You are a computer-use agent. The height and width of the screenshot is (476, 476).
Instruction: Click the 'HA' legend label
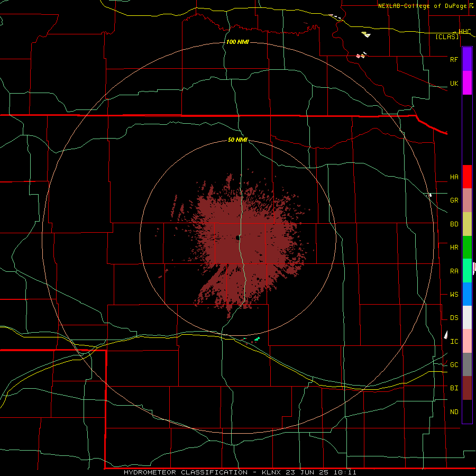[x=454, y=177]
